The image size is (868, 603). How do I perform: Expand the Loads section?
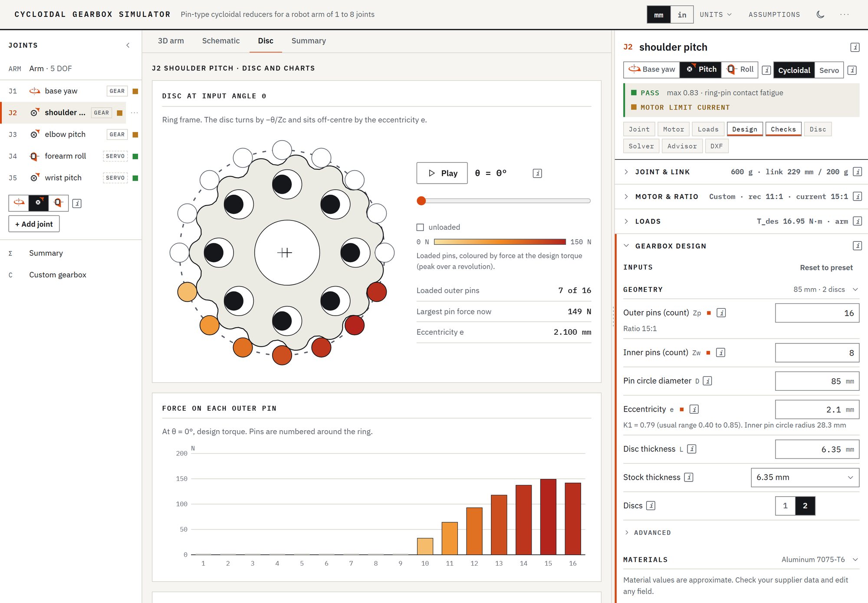(741, 221)
